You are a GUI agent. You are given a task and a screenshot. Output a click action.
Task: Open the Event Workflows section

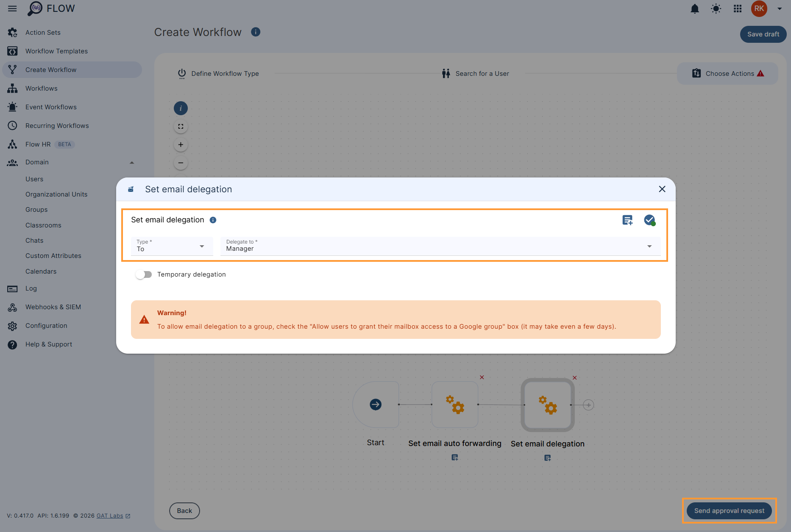coord(51,107)
